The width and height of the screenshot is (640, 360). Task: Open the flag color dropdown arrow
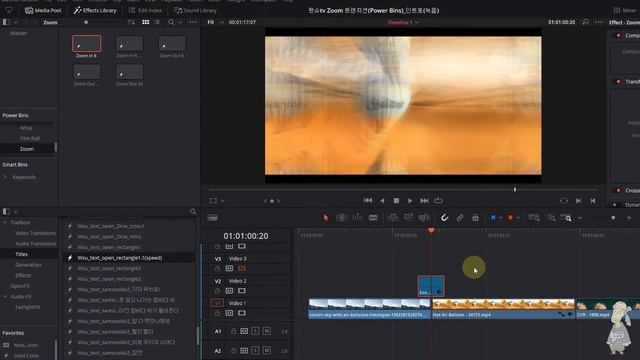(501, 218)
